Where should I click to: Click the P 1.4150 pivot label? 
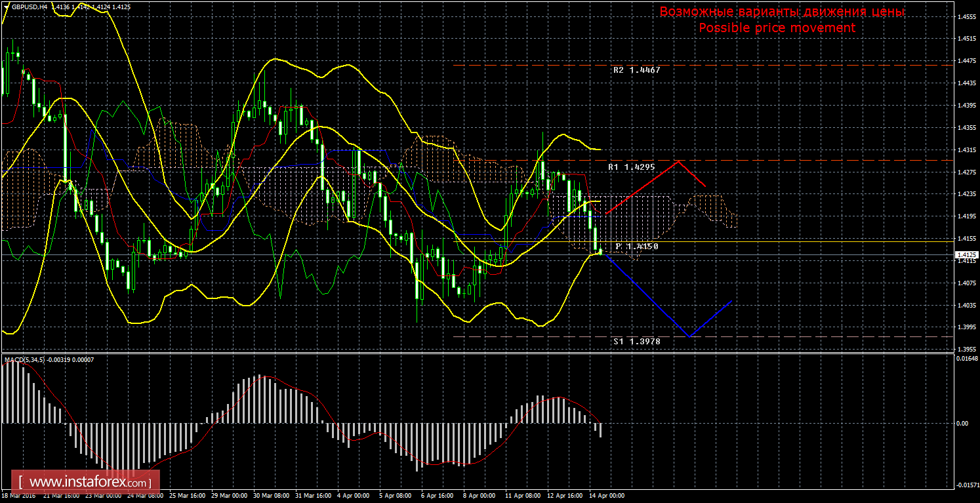[637, 246]
